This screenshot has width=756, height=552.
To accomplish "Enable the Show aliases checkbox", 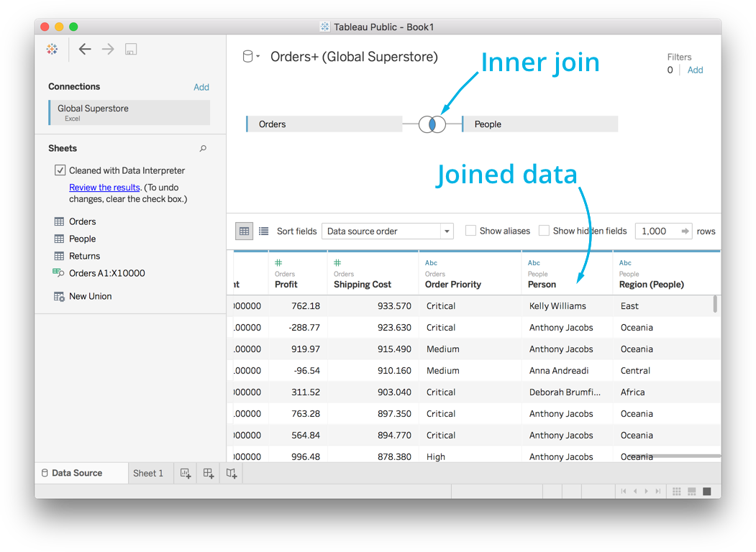I will 470,231.
